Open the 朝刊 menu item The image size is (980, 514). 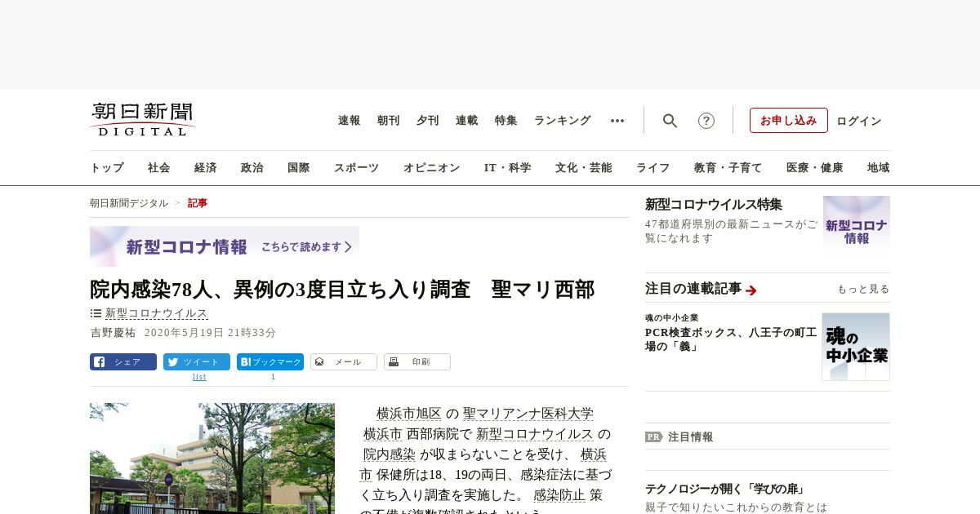pyautogui.click(x=389, y=121)
